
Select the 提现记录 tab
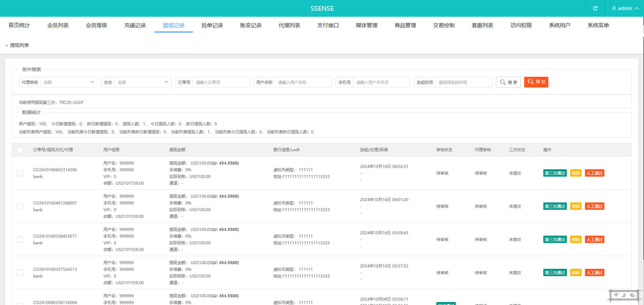click(x=174, y=25)
